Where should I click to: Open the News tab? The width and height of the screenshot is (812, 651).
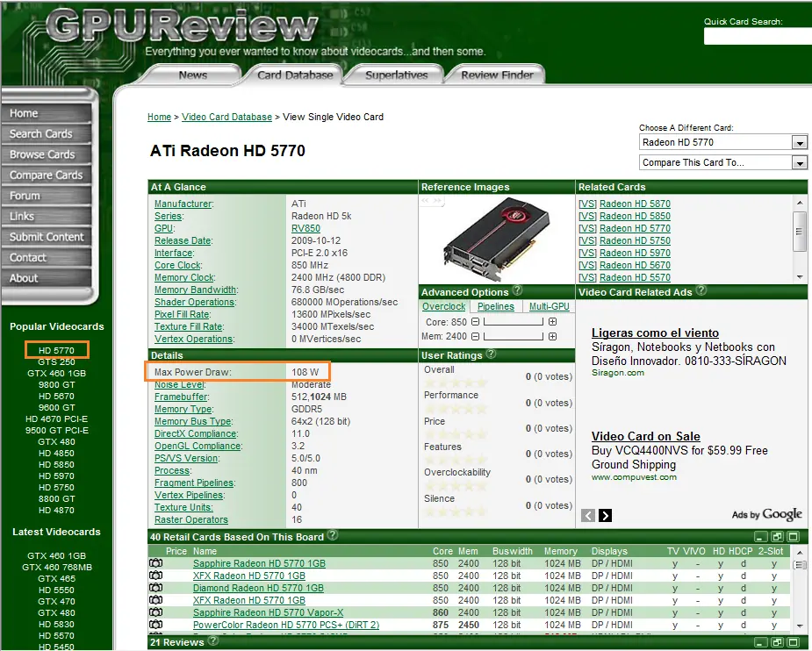coord(192,75)
